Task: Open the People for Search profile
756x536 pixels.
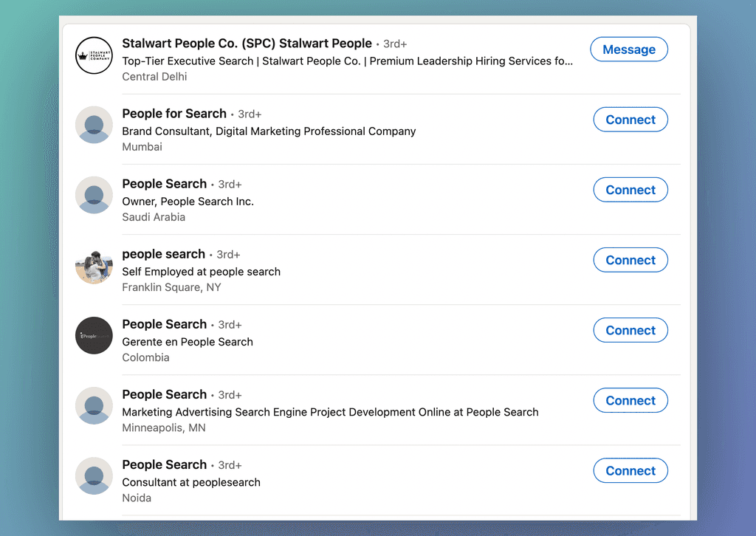Action: 174,114
